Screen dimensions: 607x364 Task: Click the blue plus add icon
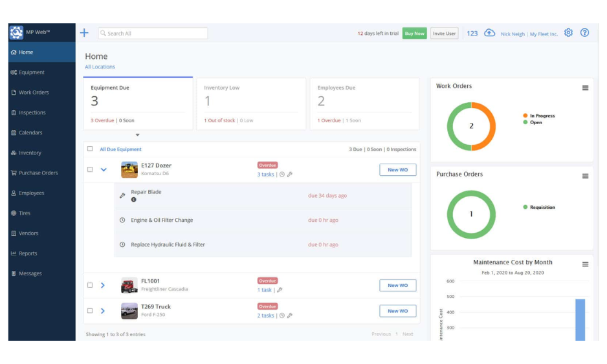click(x=84, y=33)
